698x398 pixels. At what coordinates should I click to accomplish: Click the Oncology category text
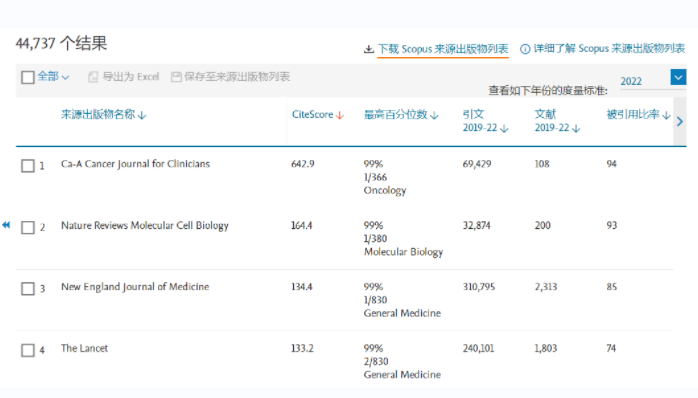click(x=385, y=191)
